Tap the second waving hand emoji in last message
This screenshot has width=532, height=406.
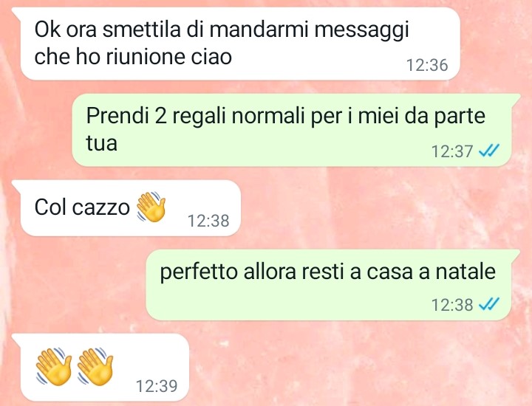pyautogui.click(x=95, y=366)
